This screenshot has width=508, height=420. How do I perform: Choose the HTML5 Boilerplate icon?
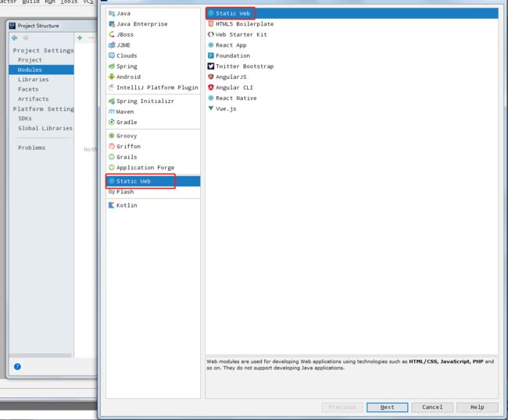211,24
